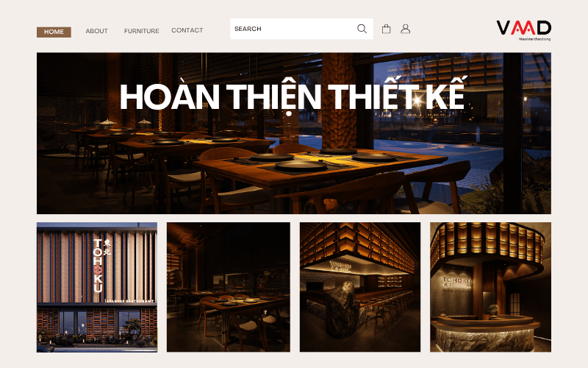588x368 pixels.
Task: Click the VMD logo
Action: (523, 28)
